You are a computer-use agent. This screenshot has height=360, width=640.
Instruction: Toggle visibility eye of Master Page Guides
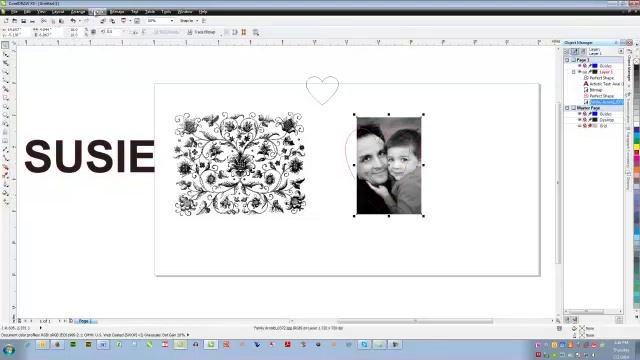pos(580,114)
